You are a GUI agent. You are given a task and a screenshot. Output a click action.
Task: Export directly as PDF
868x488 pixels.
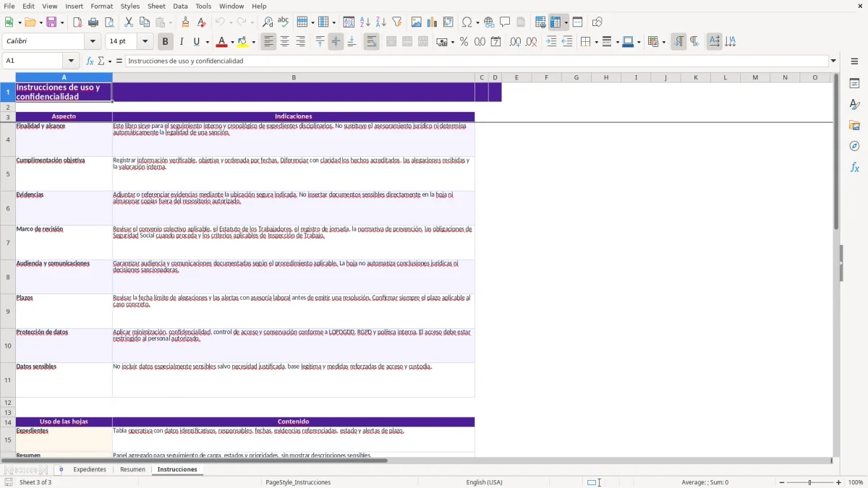pos(77,22)
